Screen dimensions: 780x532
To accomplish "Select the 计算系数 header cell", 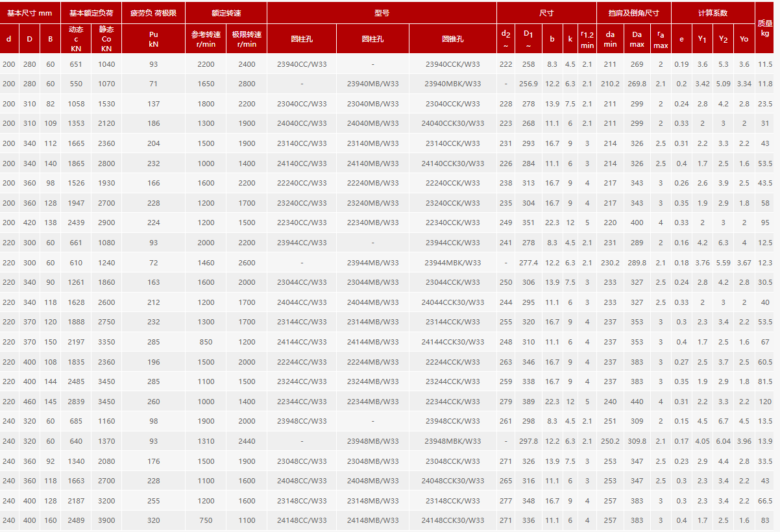I will [x=713, y=12].
